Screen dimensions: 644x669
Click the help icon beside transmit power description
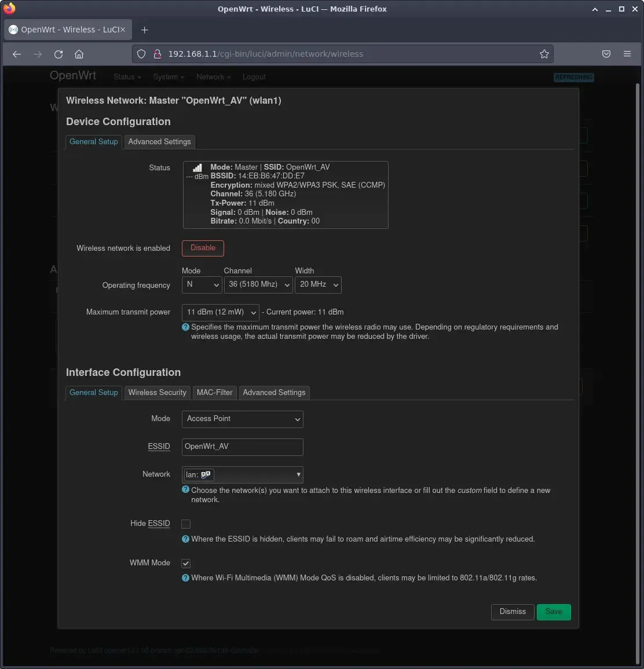(x=186, y=327)
